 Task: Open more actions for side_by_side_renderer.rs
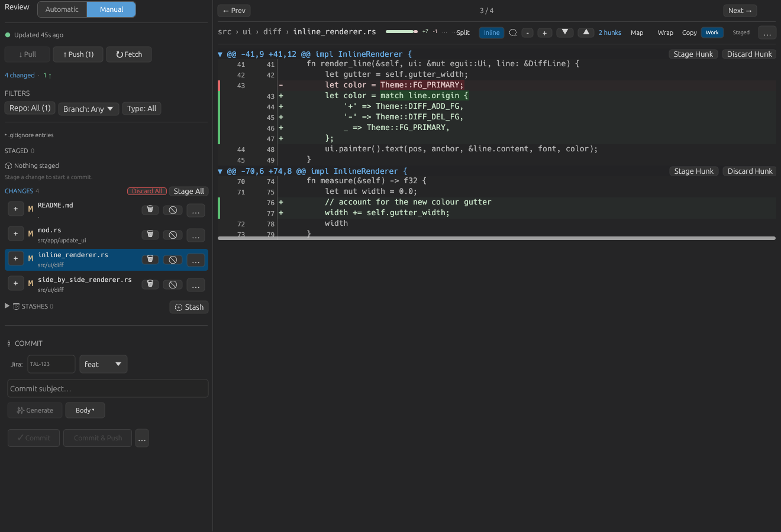pyautogui.click(x=196, y=285)
